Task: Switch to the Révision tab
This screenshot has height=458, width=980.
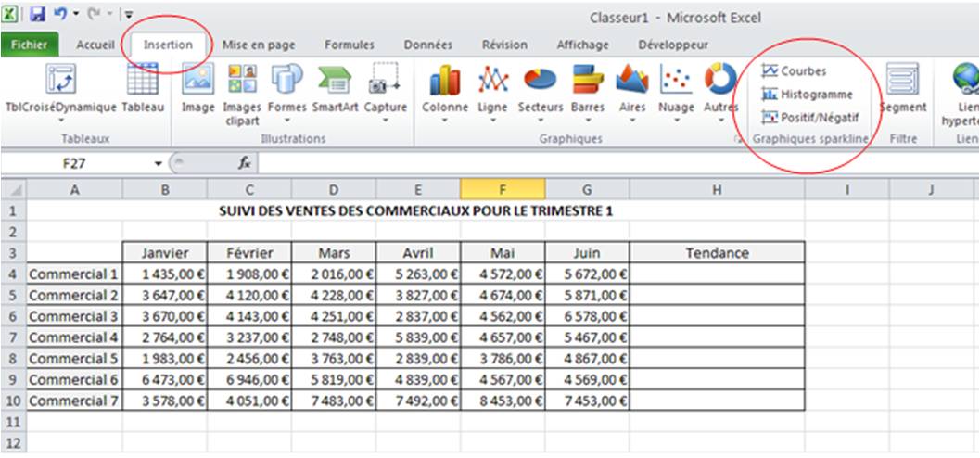Action: pyautogui.click(x=504, y=45)
